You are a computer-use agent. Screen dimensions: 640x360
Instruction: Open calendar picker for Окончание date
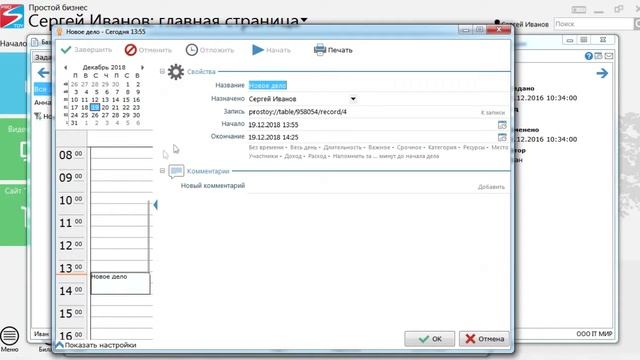point(502,137)
